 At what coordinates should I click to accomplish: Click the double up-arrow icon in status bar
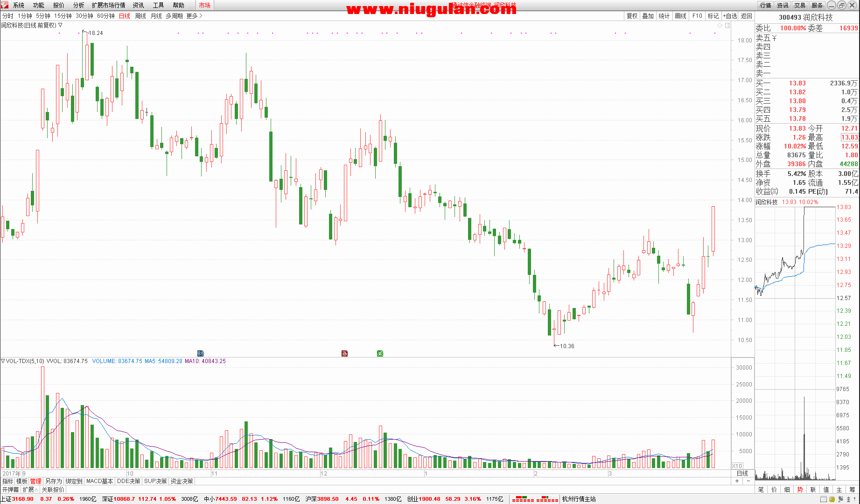[848, 499]
